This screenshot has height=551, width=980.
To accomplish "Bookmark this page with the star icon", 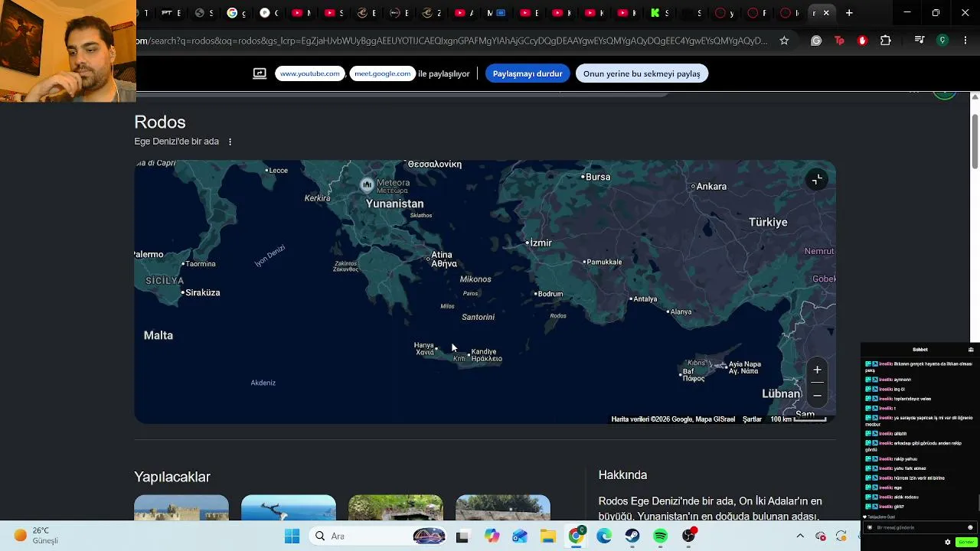I will point(784,41).
